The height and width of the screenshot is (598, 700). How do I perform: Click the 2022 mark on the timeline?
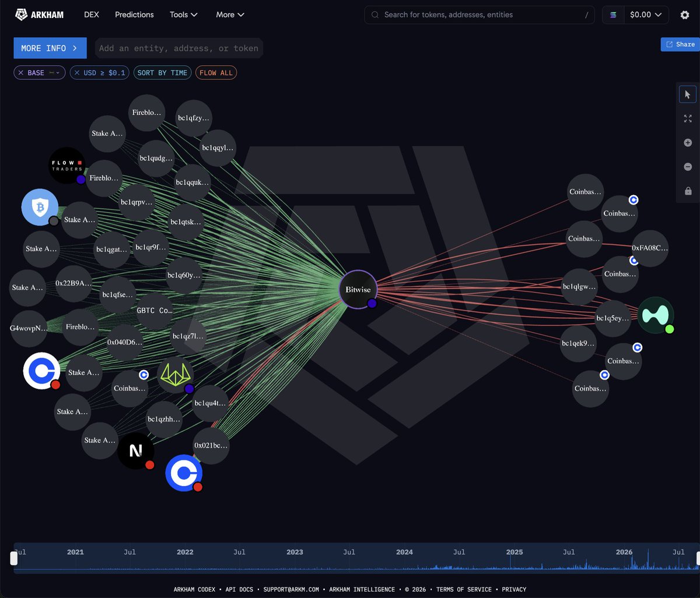point(185,552)
